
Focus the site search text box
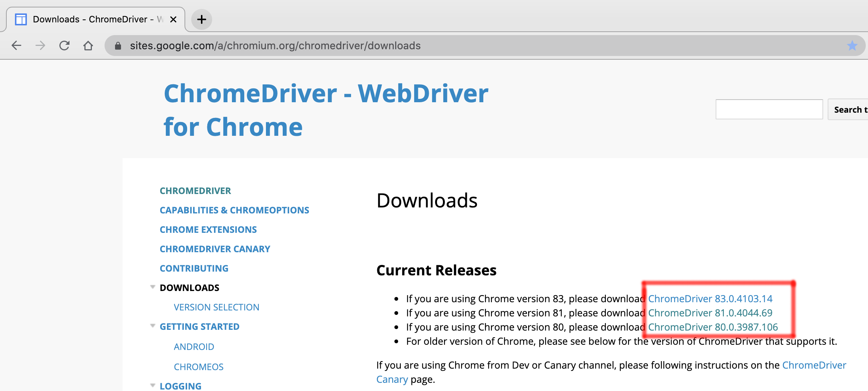point(769,109)
